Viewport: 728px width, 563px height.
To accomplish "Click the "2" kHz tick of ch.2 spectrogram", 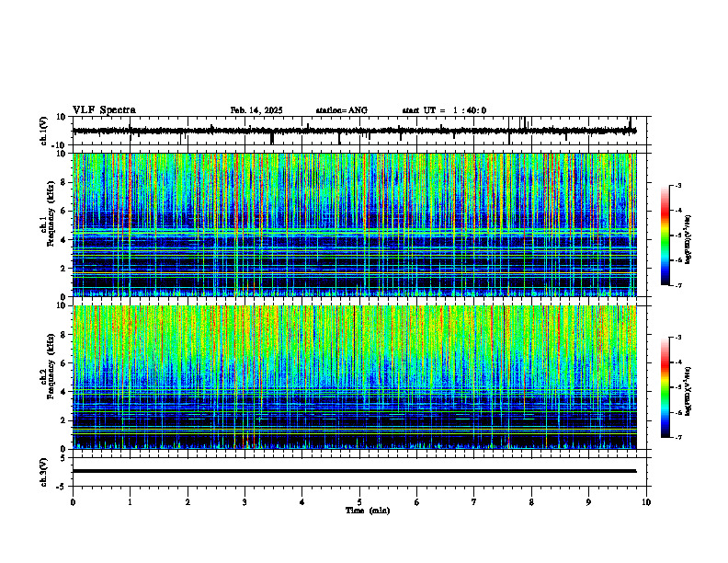I will [63, 420].
